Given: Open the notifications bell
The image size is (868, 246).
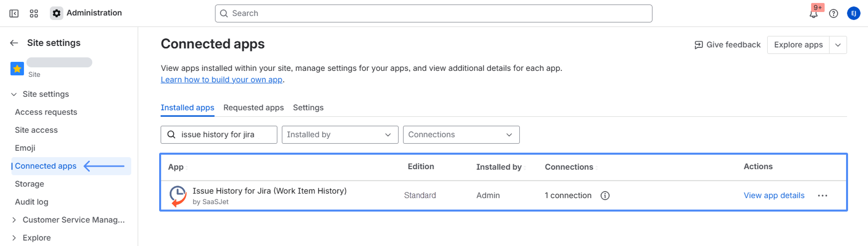Looking at the screenshot, I should point(814,13).
